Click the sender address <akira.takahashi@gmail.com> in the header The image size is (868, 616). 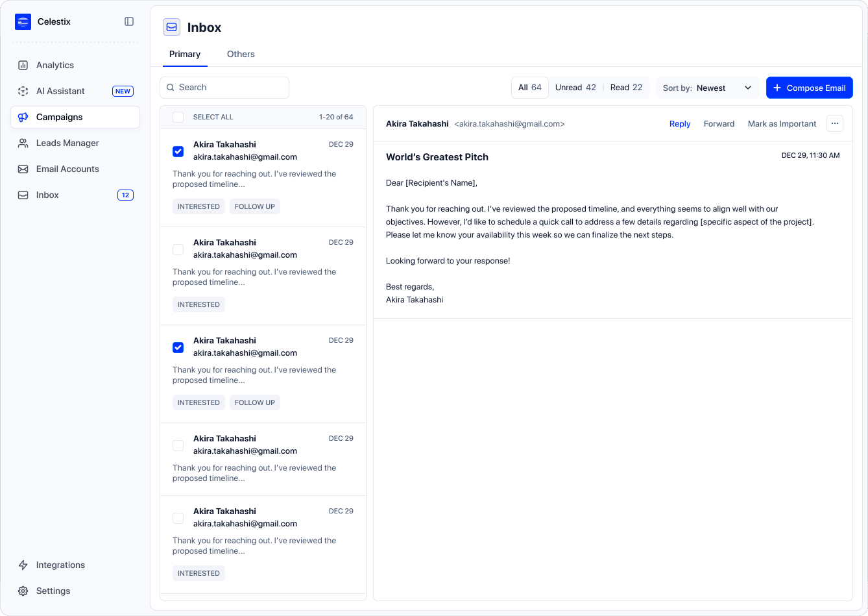click(x=509, y=124)
